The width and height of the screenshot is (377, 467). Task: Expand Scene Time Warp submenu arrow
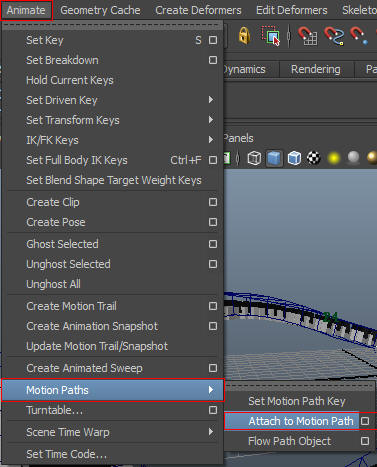click(x=211, y=432)
